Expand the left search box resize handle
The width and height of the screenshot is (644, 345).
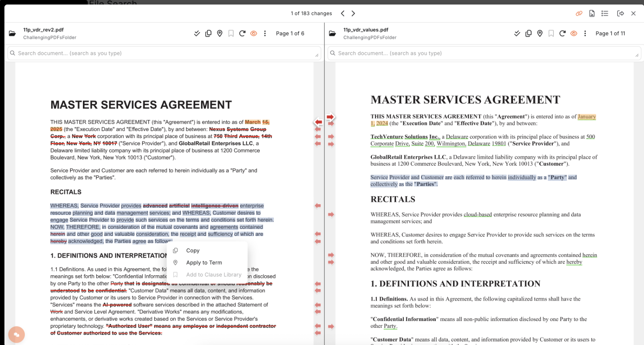click(x=317, y=55)
